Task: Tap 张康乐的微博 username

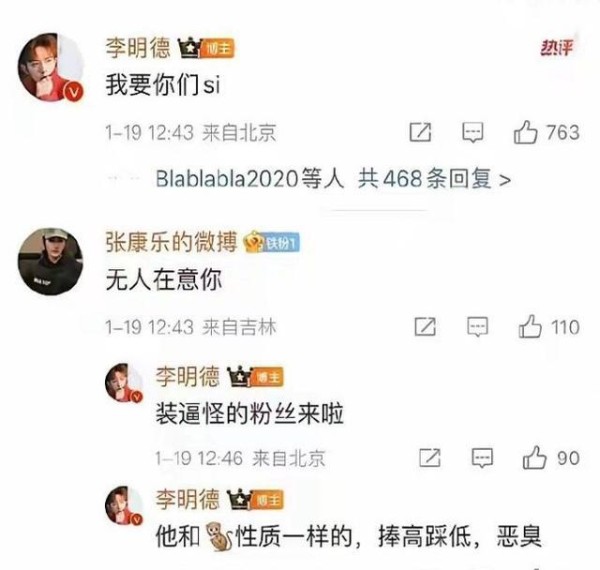Action: tap(171, 242)
